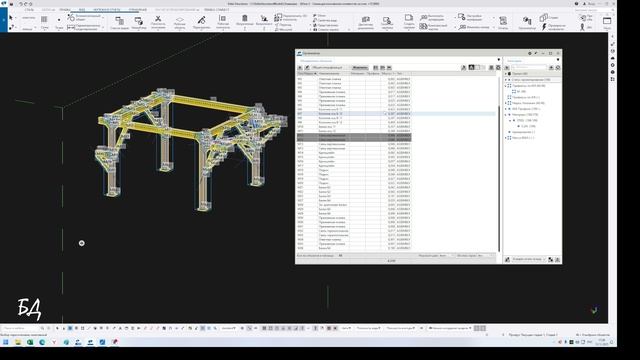Click the help question-mark icon top right
The image size is (640, 360).
click(x=576, y=4)
